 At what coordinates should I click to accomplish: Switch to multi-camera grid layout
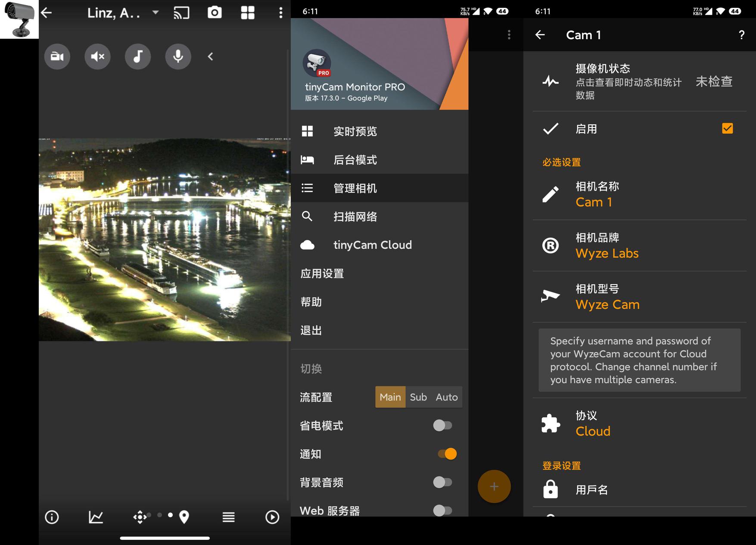click(x=248, y=13)
